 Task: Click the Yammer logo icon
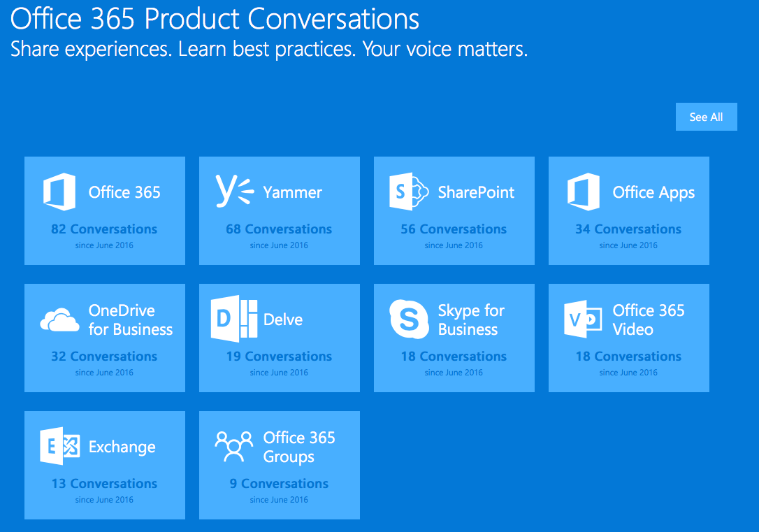coord(234,191)
